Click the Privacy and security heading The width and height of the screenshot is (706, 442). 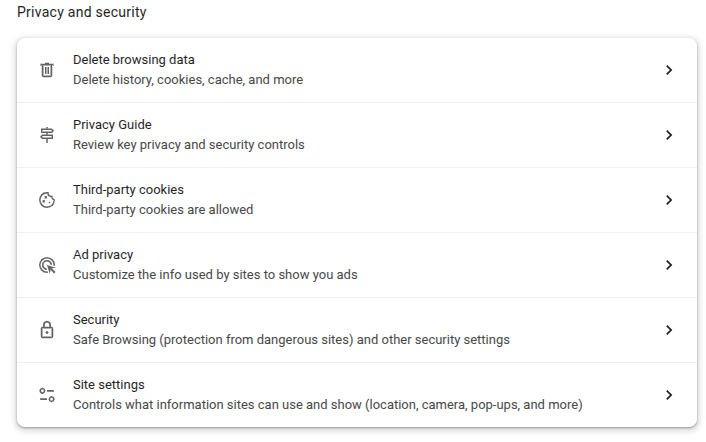tap(82, 13)
